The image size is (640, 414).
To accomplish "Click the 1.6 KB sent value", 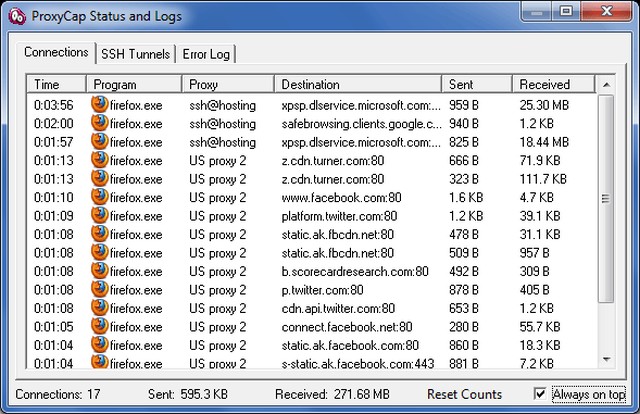I will click(x=466, y=197).
